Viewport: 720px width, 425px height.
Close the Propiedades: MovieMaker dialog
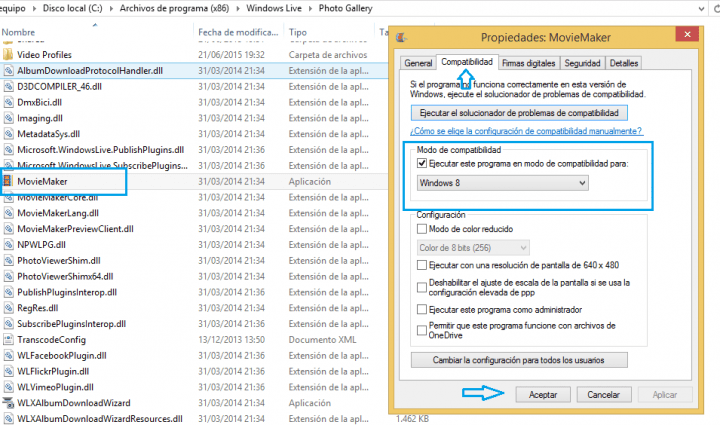tap(687, 34)
